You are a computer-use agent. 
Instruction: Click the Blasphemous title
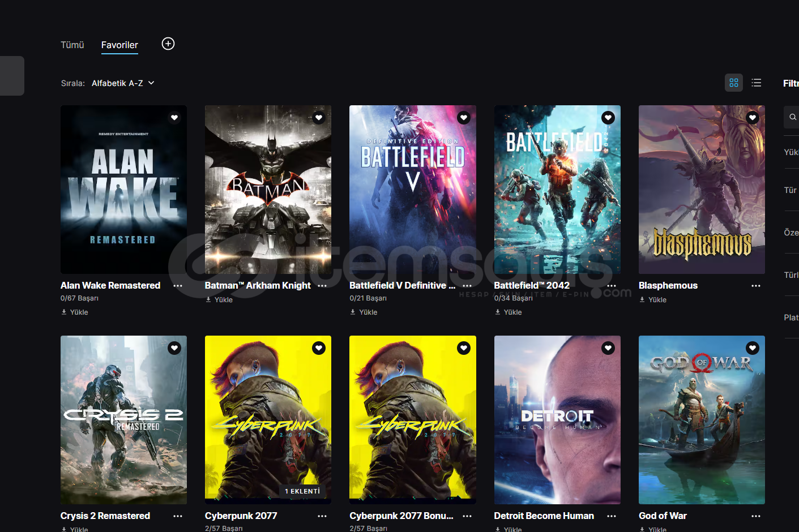click(668, 285)
